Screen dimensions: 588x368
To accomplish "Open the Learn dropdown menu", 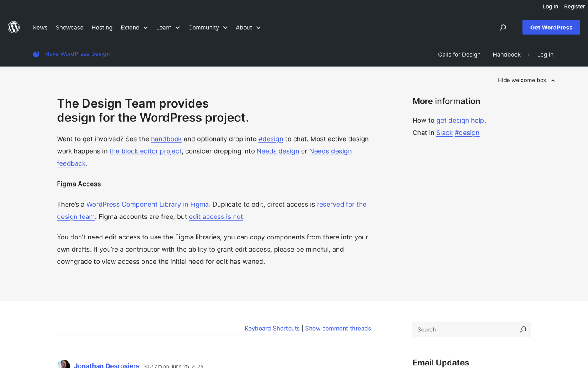I will [x=168, y=27].
